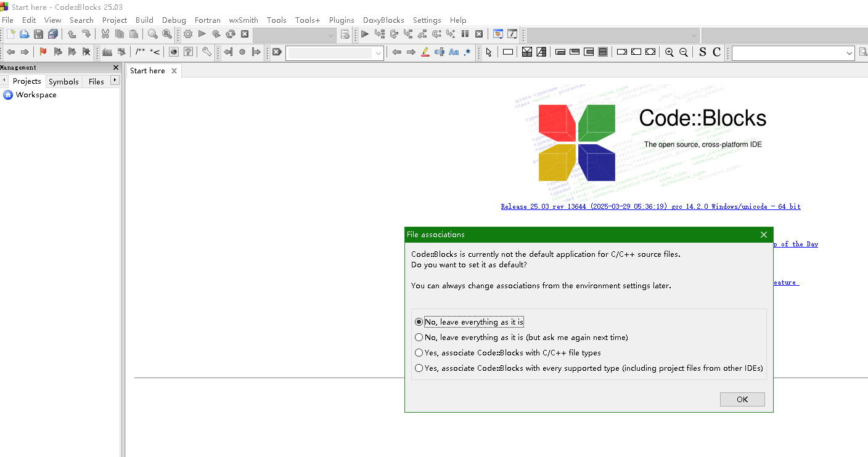
Task: Switch to the Symbols tab
Action: [x=63, y=81]
